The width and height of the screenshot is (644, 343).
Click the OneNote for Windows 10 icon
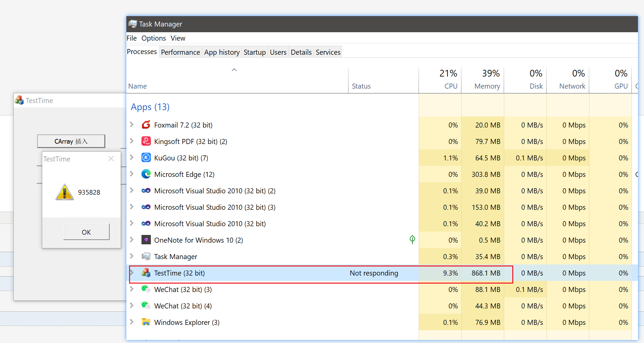click(146, 240)
